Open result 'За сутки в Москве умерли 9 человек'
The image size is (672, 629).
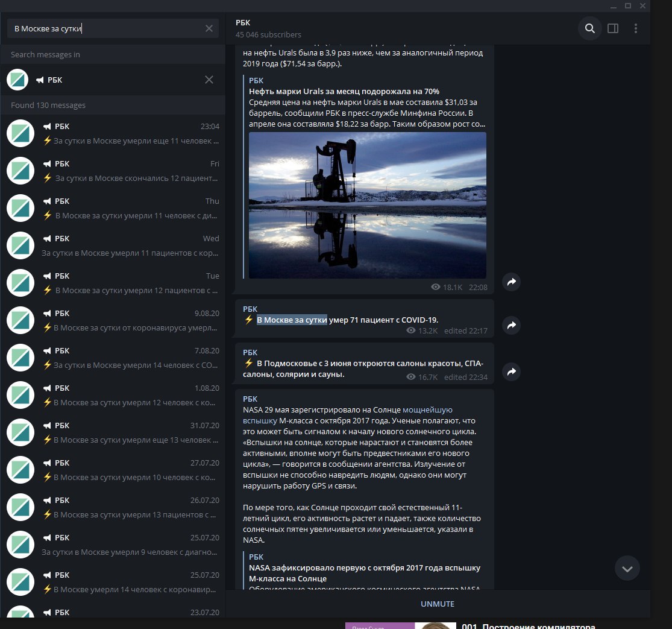click(x=113, y=545)
